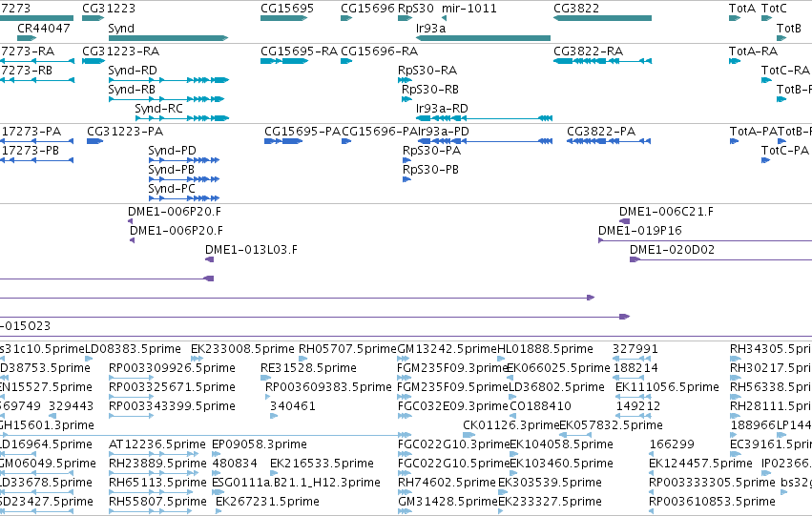Click transcript CG15696-RA
The image size is (812, 516).
pos(379,52)
